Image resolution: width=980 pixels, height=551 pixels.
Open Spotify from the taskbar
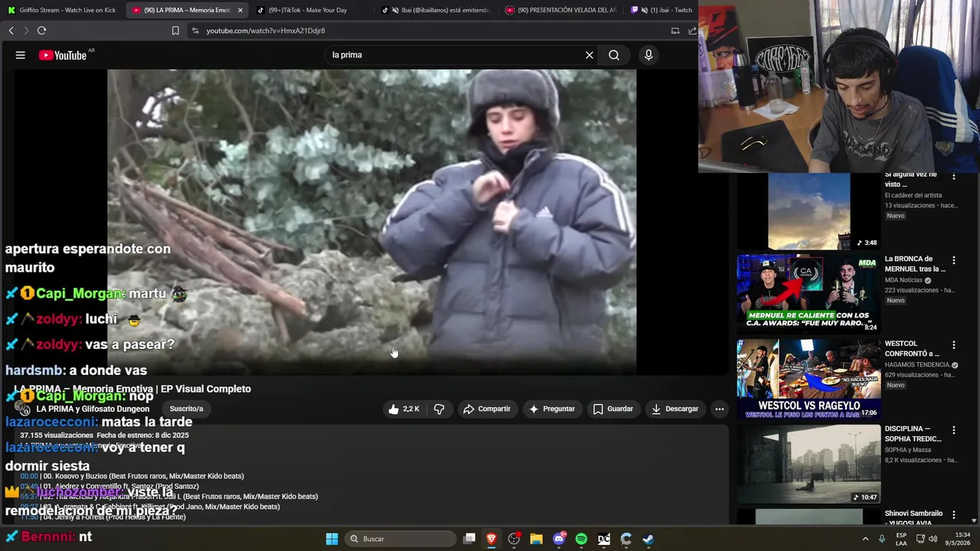(581, 539)
